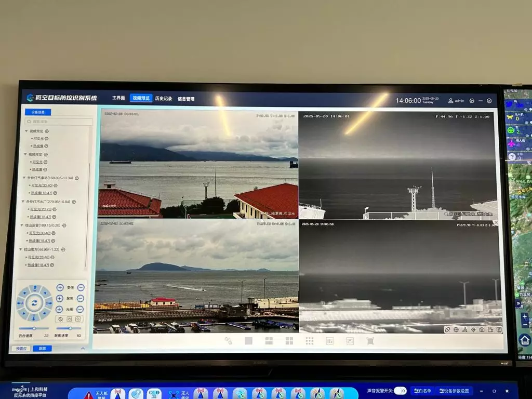Click the minus button beside 光圈
Image resolution: width=532 pixels, height=399 pixels.
tap(81, 309)
